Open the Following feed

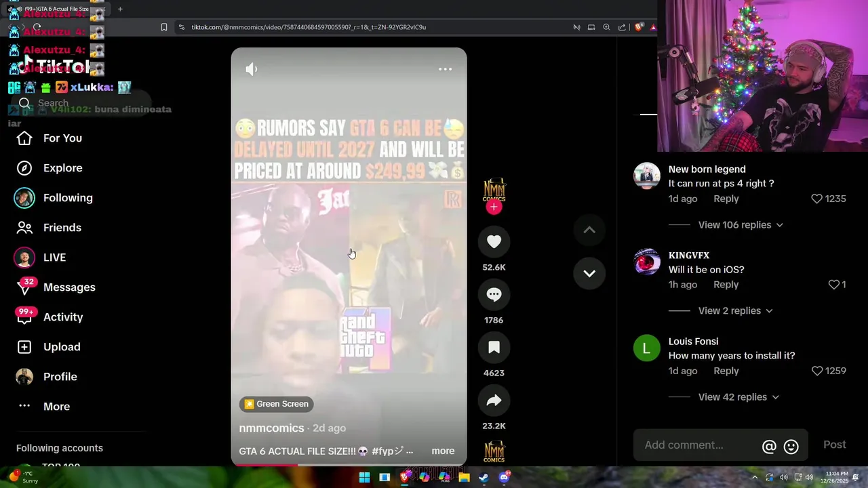68,198
